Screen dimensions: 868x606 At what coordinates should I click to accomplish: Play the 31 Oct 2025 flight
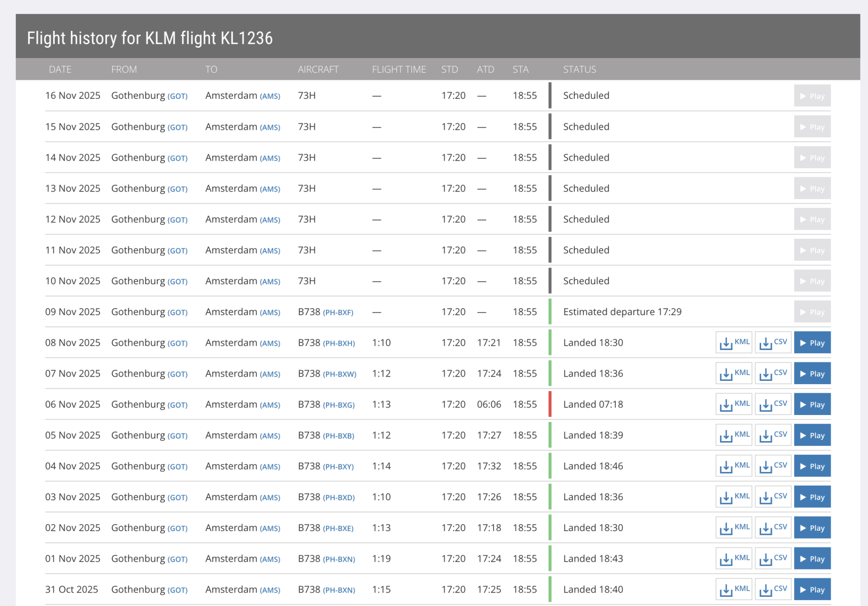812,590
